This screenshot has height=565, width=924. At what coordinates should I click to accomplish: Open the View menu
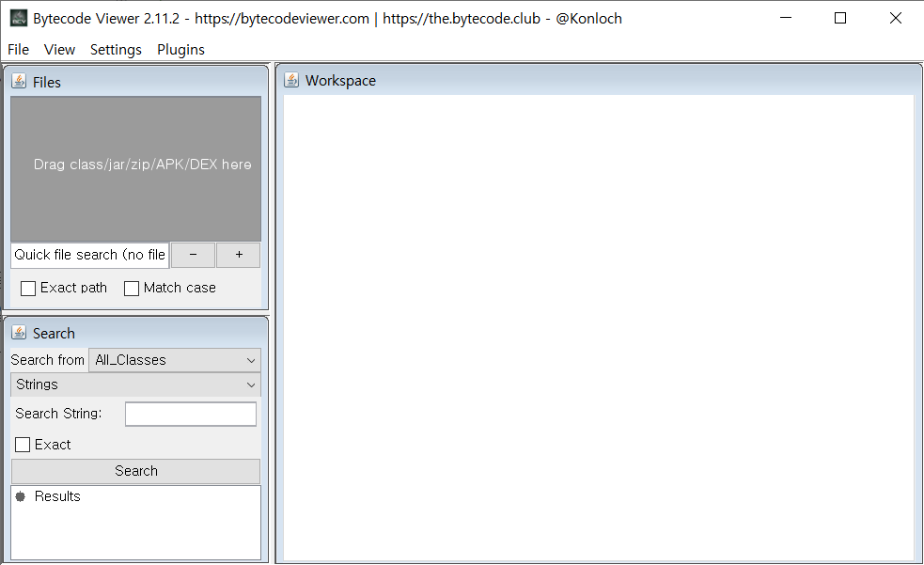pyautogui.click(x=59, y=50)
